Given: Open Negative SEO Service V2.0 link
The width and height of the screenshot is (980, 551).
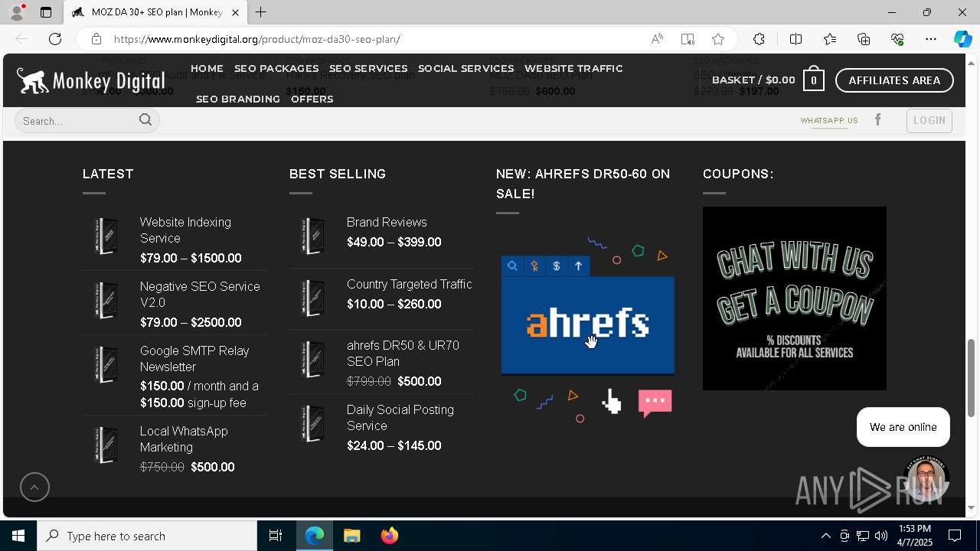Looking at the screenshot, I should tap(200, 295).
